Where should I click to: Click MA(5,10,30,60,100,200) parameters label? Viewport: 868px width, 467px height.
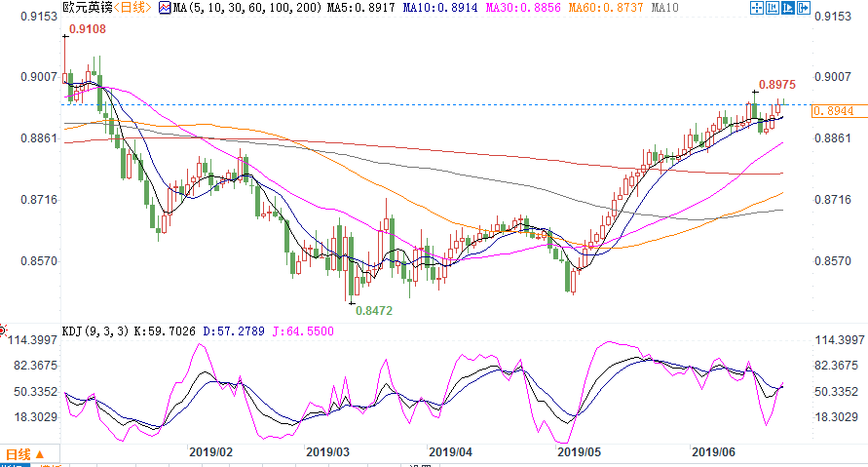(x=247, y=8)
